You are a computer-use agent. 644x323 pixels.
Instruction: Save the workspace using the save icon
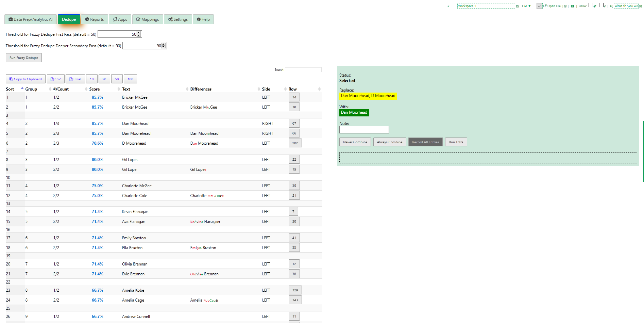(x=518, y=6)
